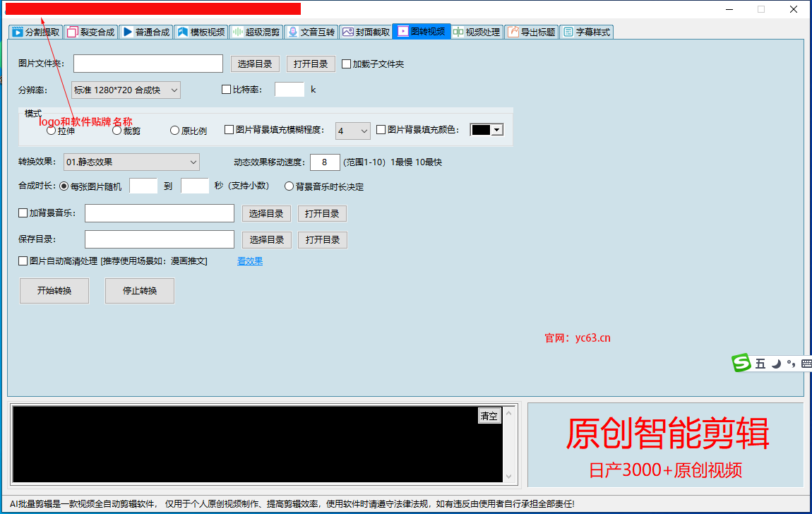Open the Sogou soft keyboard icon
812x514 pixels.
[x=806, y=364]
